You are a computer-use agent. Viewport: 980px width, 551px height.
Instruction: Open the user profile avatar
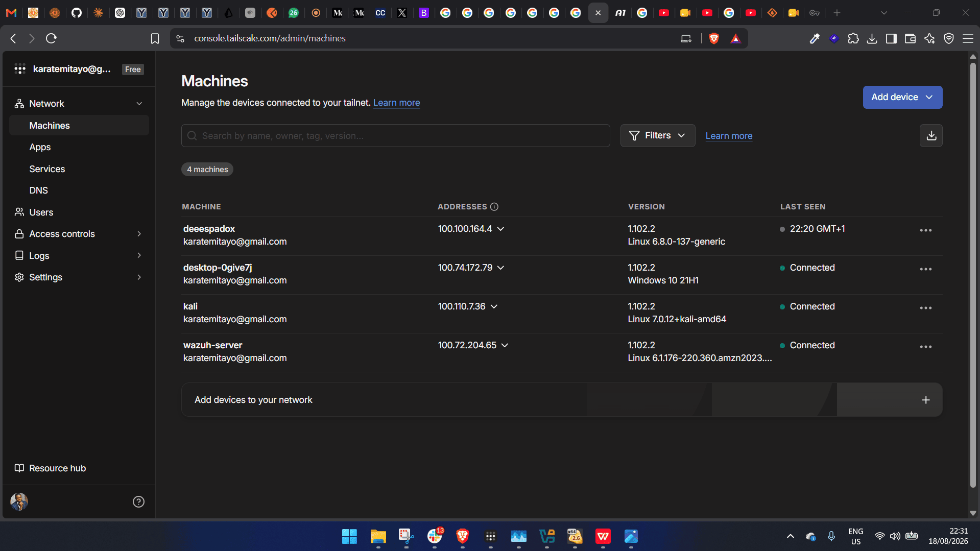(19, 501)
